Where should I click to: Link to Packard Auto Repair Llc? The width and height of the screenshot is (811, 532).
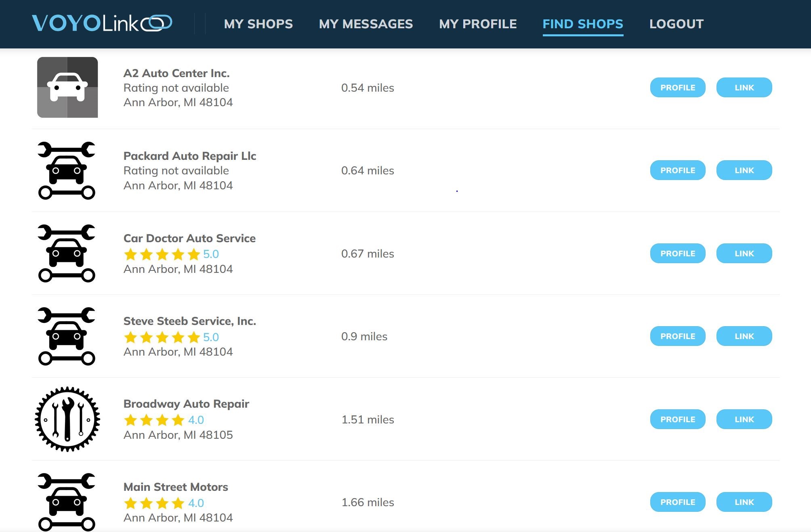pyautogui.click(x=744, y=170)
